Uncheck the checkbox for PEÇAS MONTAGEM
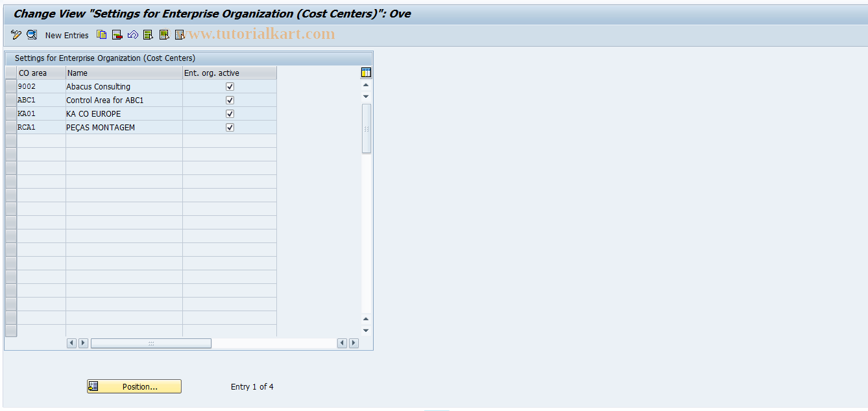Image resolution: width=868 pixels, height=411 pixels. point(230,127)
